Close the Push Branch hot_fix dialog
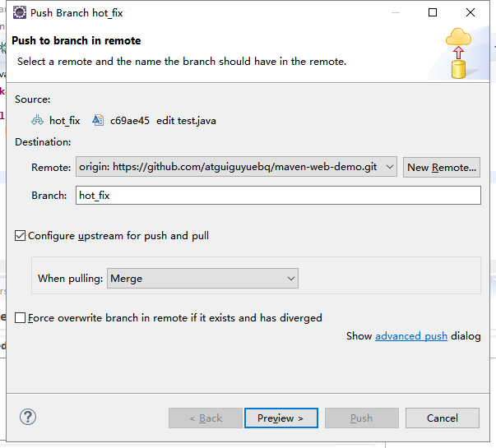Viewport: 496px width, 448px height. coord(471,12)
